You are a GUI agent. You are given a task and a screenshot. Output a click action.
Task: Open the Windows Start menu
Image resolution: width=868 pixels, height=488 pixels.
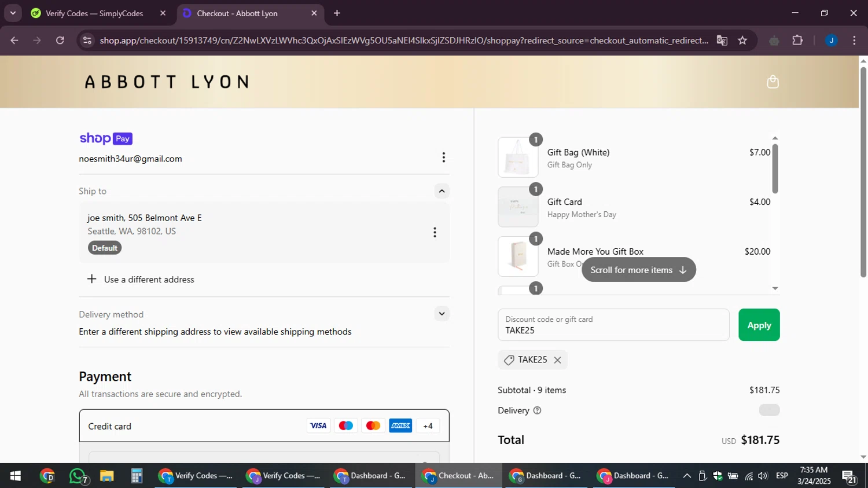tap(16, 476)
